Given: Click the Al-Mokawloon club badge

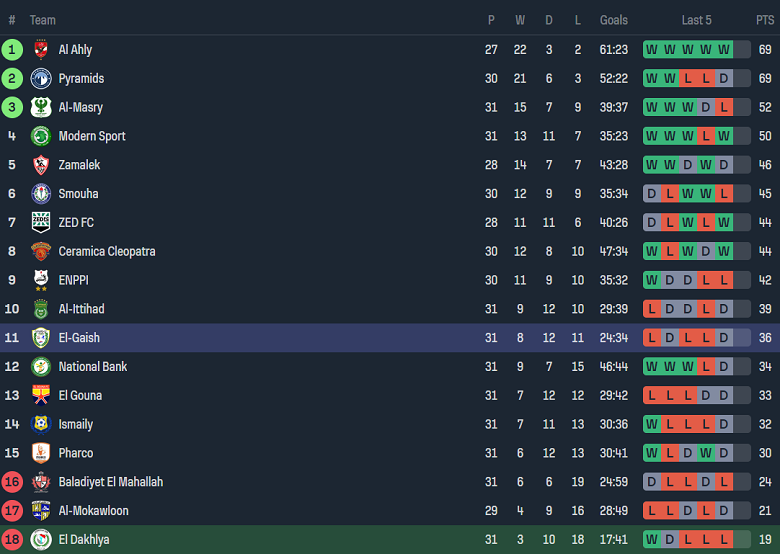Looking at the screenshot, I should (x=41, y=511).
